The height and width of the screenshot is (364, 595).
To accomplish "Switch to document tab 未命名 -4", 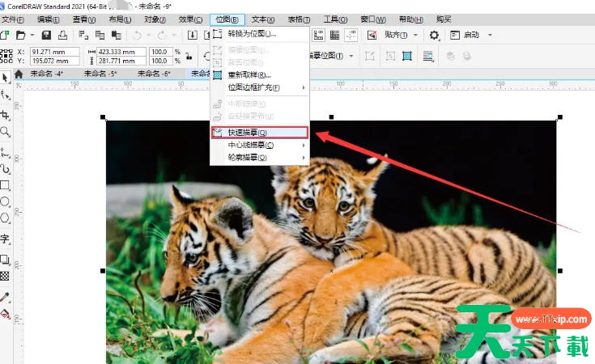I will tap(46, 74).
